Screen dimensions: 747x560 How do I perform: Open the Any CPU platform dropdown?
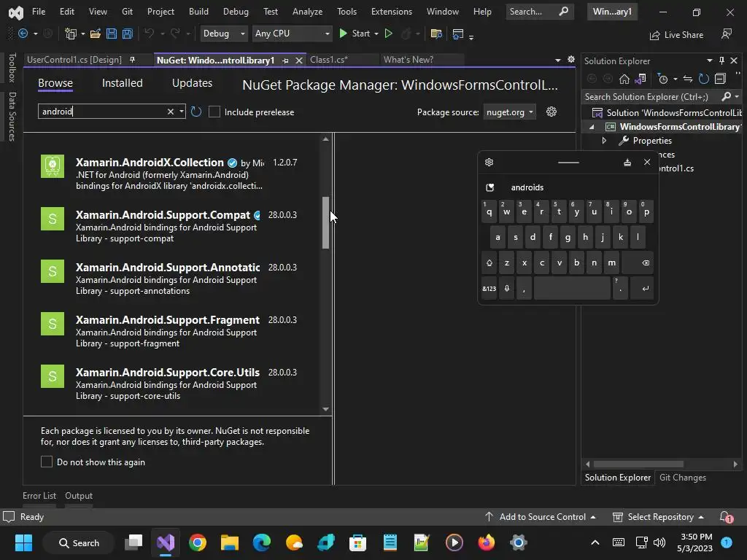click(292, 34)
